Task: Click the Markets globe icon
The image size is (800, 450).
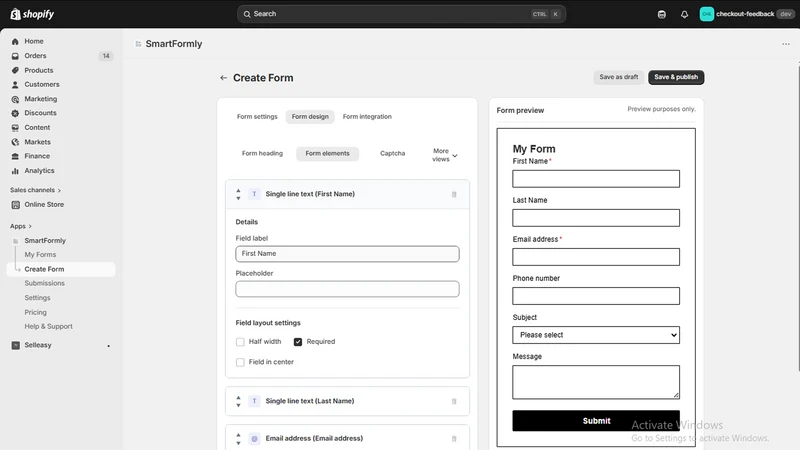Action: [15, 142]
